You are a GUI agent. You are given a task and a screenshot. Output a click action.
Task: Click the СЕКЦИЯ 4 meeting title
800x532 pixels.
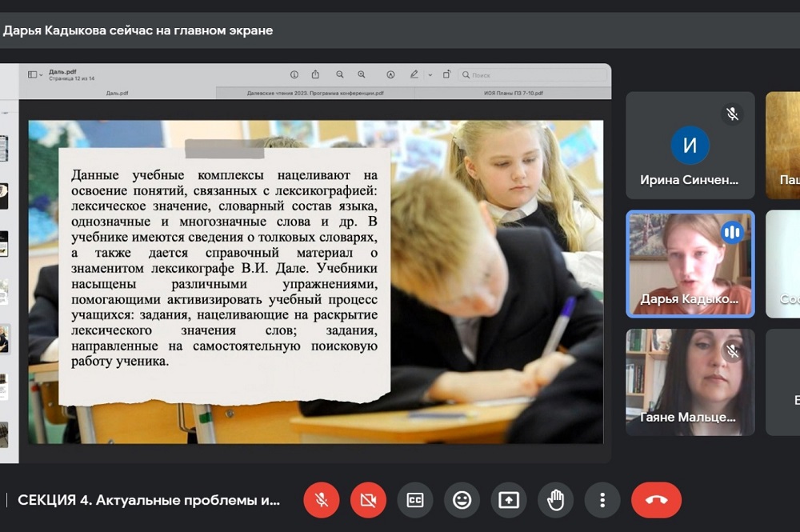click(149, 501)
